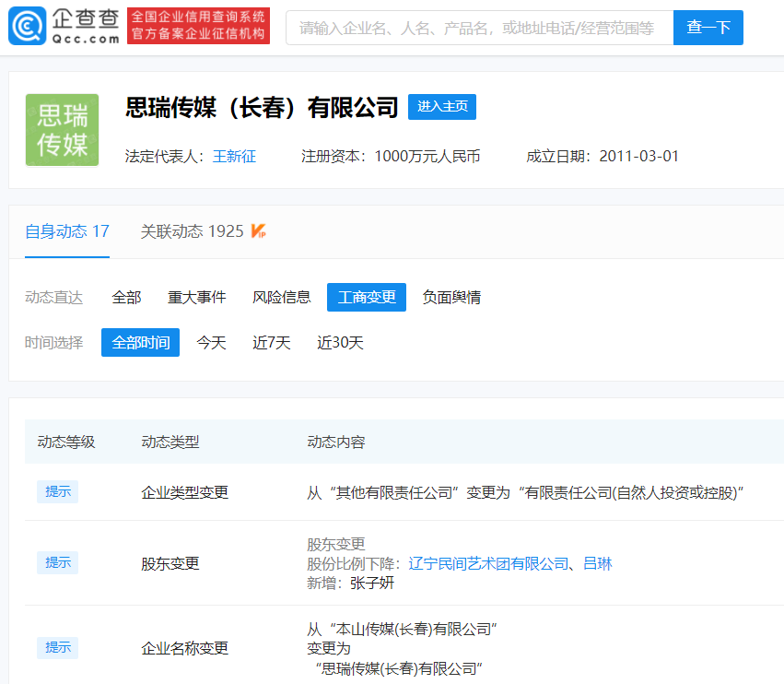Open 吕琳 shareholder link

(x=598, y=564)
